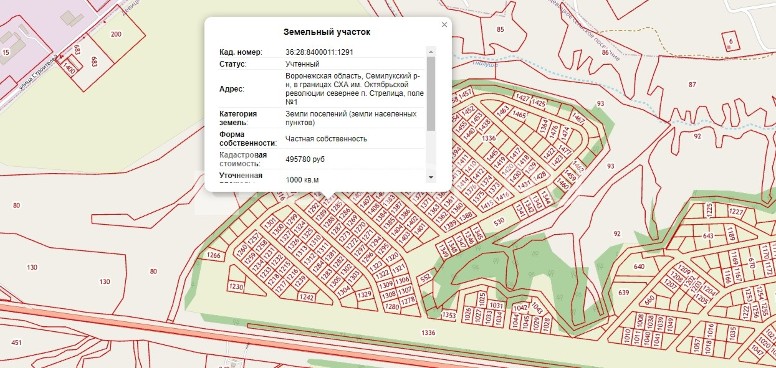Select parcel 639 on the map
Screen dimensions: 776x368
(x=623, y=293)
